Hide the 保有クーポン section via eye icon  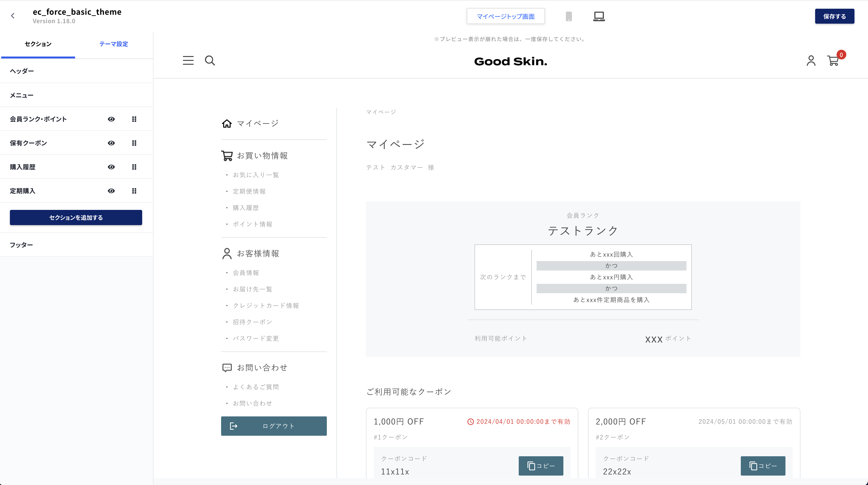(x=111, y=143)
